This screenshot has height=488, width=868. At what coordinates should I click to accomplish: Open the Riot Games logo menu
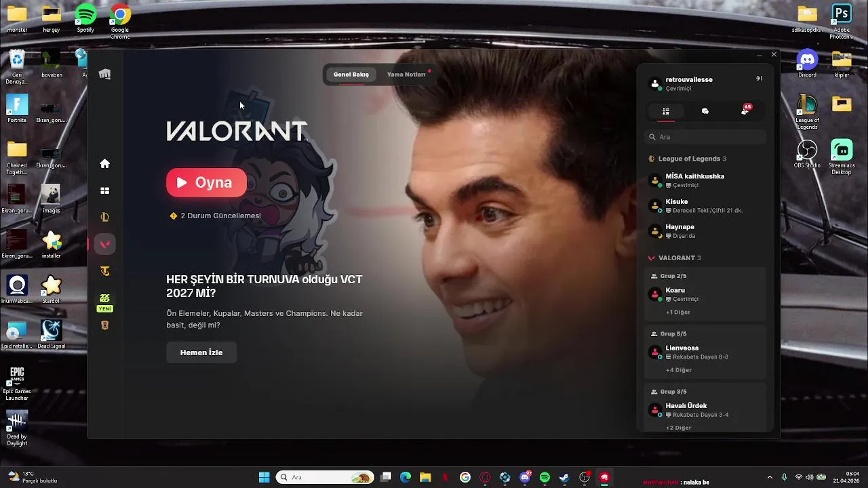tap(104, 74)
